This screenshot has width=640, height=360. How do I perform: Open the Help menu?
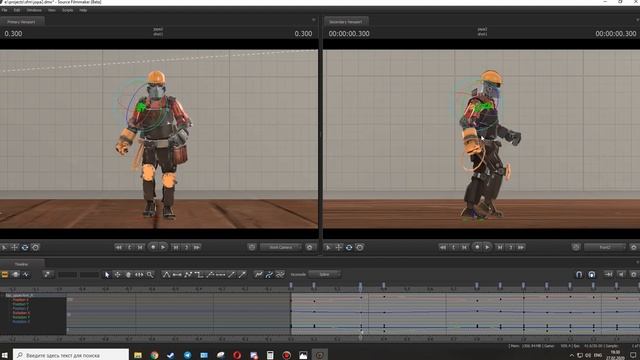(83, 10)
